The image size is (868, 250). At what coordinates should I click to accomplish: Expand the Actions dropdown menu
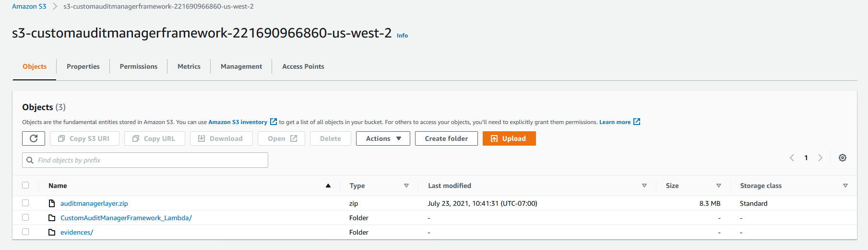tap(383, 138)
